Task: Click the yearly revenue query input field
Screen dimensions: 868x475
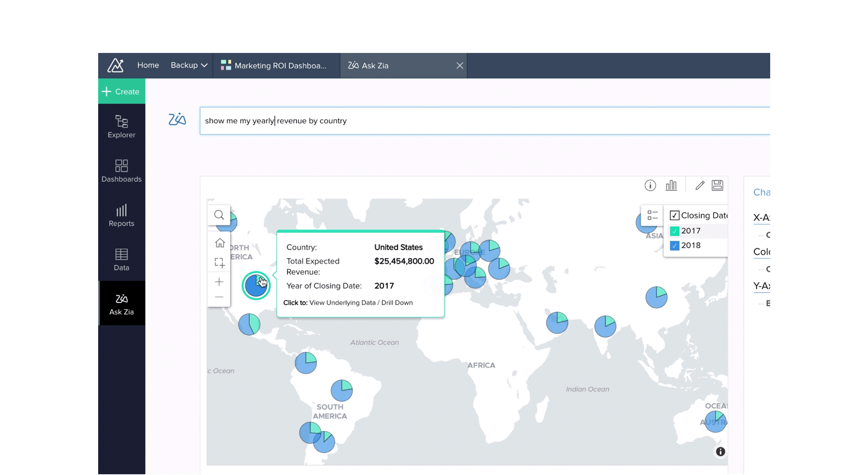Action: [x=485, y=120]
